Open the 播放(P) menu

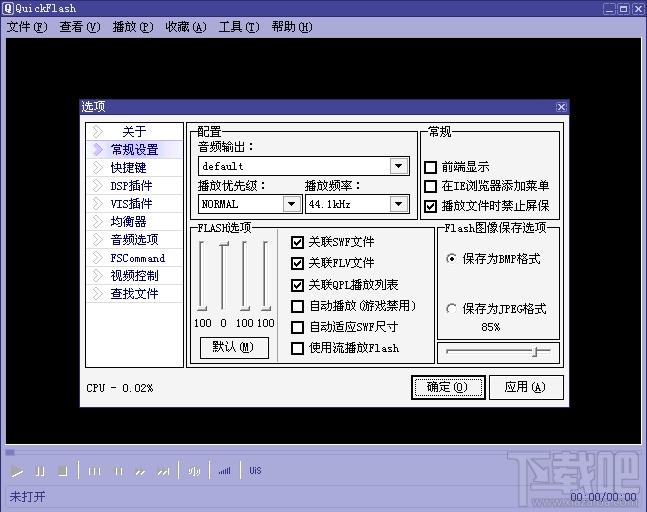coord(132,27)
